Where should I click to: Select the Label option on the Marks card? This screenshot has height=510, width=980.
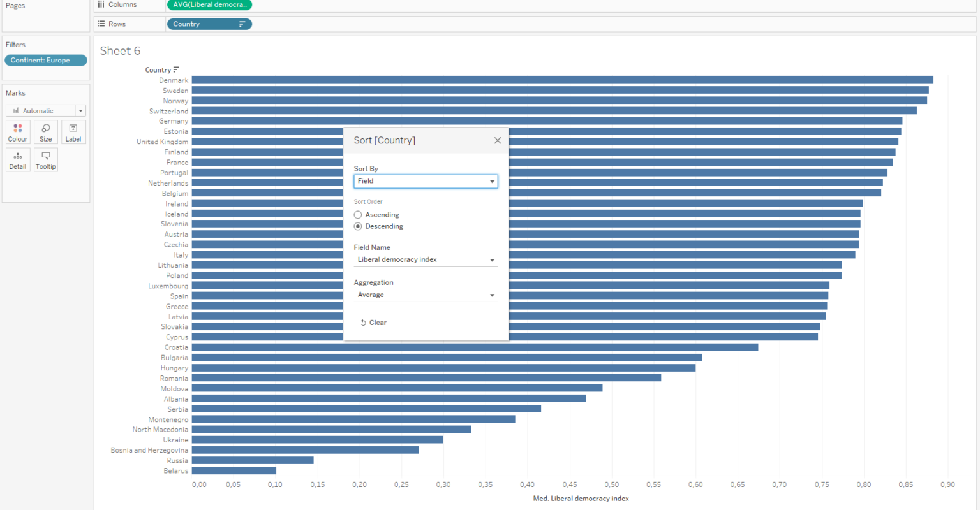(x=73, y=132)
